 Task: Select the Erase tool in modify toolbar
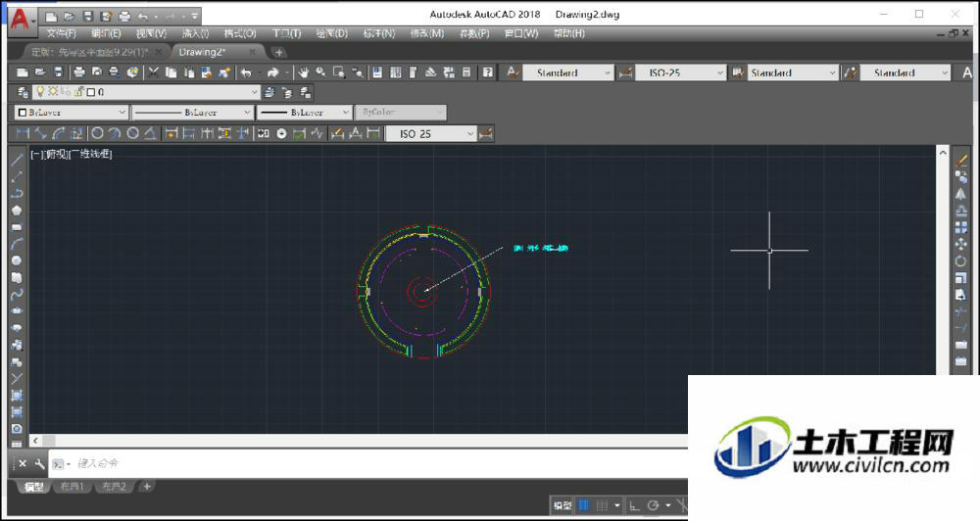click(x=961, y=161)
